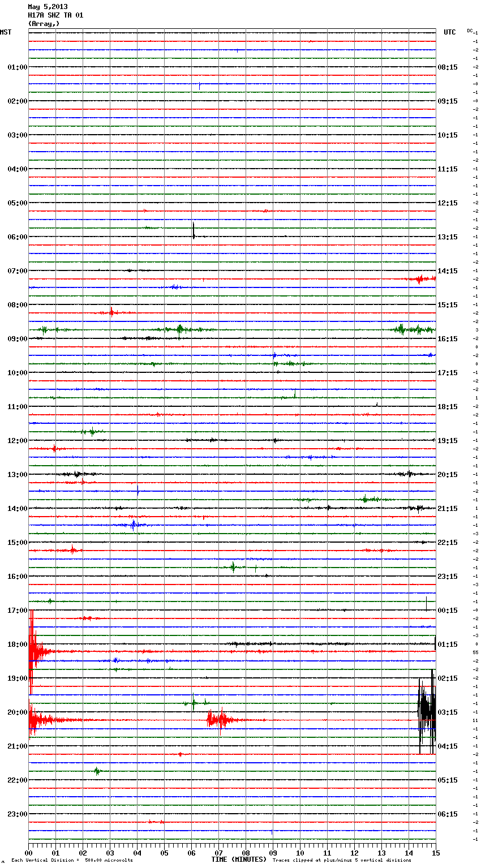Click the "10:15" UTC time label
Screen dimensions: 481x868
pyautogui.click(x=448, y=135)
